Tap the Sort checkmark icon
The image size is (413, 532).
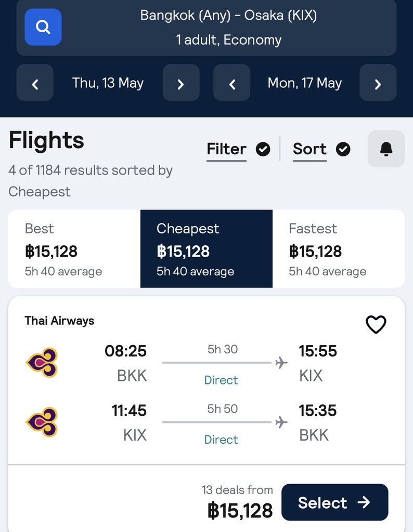coord(343,149)
